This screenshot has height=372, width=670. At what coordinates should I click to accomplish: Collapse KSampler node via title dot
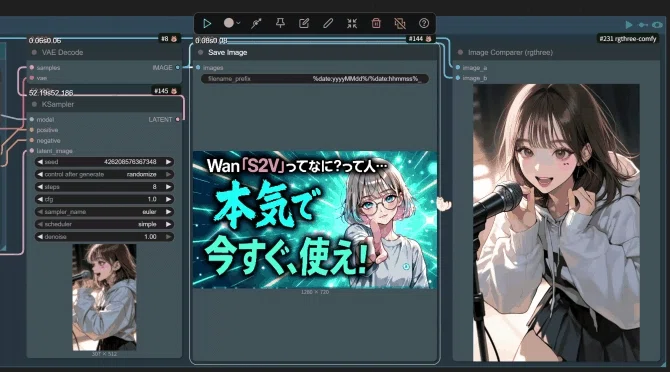tap(34, 104)
